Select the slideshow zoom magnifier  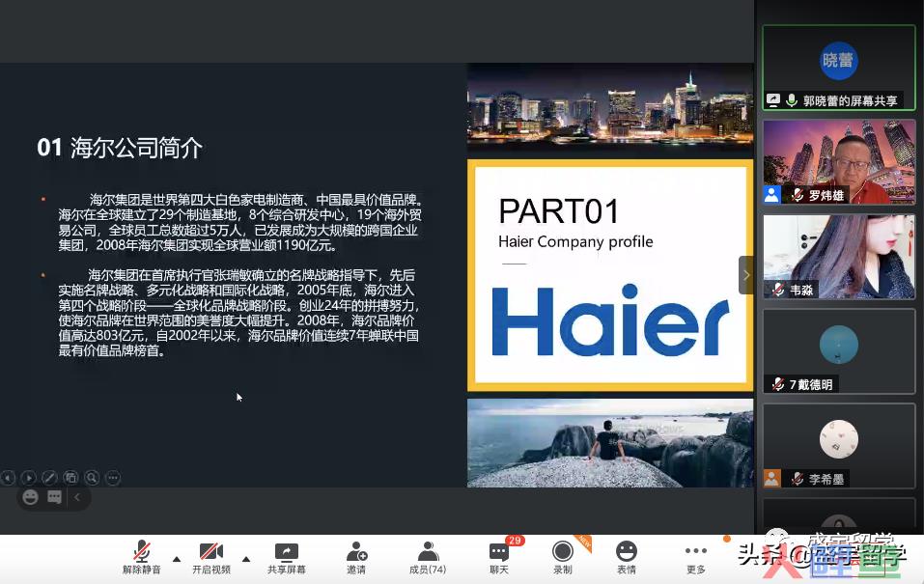(92, 478)
